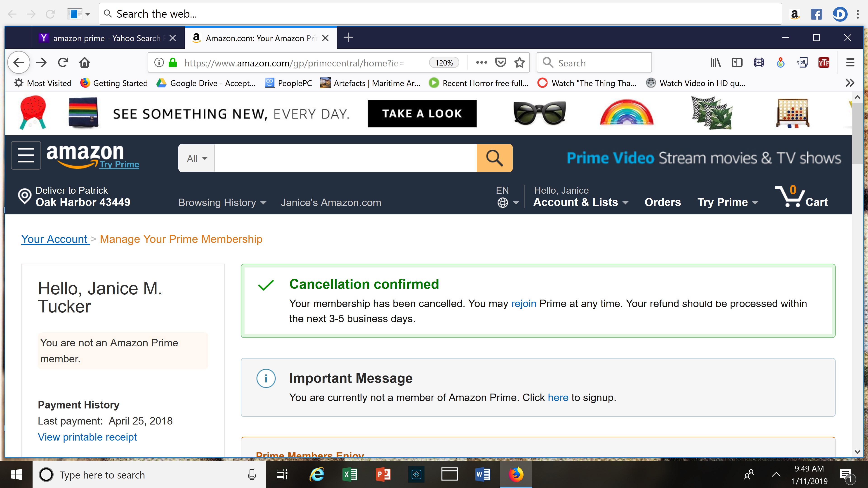Open a new tab with plus button
The width and height of the screenshot is (868, 488).
coord(348,37)
